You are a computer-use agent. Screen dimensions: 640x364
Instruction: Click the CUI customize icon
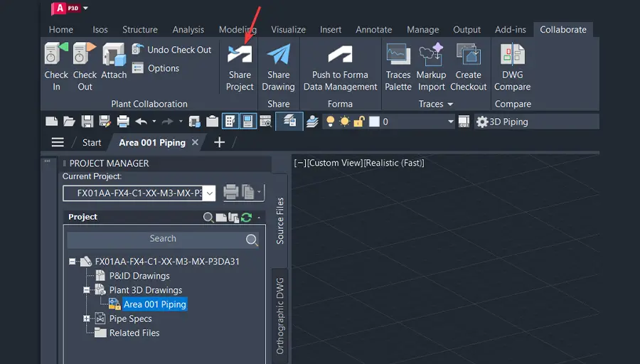464,121
